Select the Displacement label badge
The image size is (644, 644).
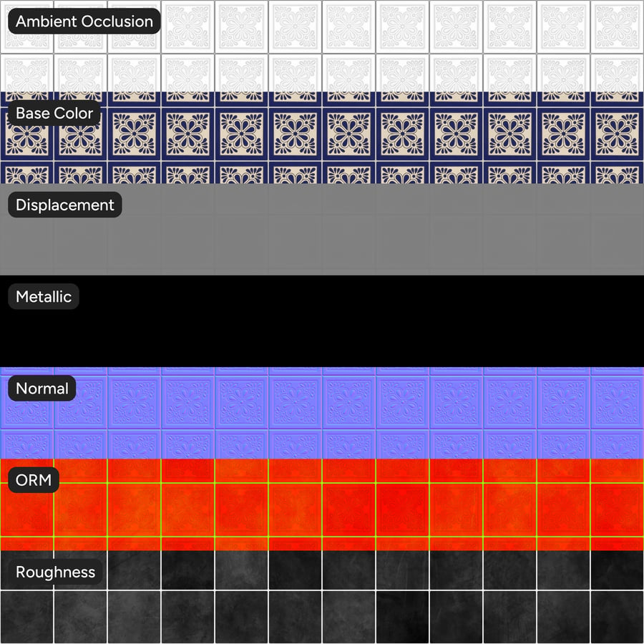(x=65, y=205)
